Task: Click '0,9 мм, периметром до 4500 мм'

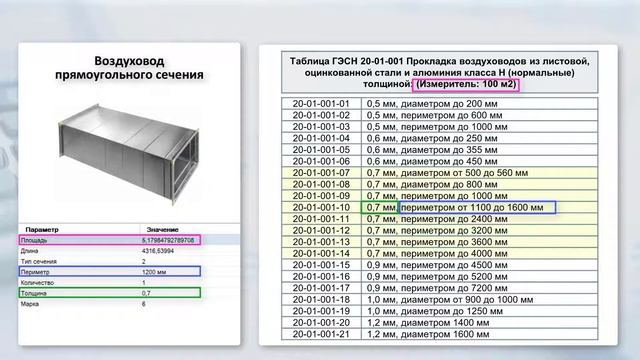Action: pos(437,265)
